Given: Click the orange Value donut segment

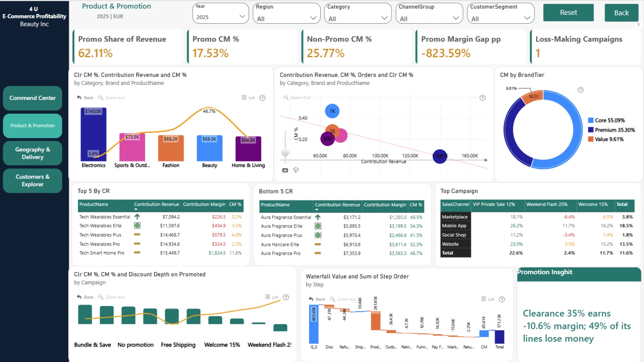Looking at the screenshot, I should pos(533,97).
